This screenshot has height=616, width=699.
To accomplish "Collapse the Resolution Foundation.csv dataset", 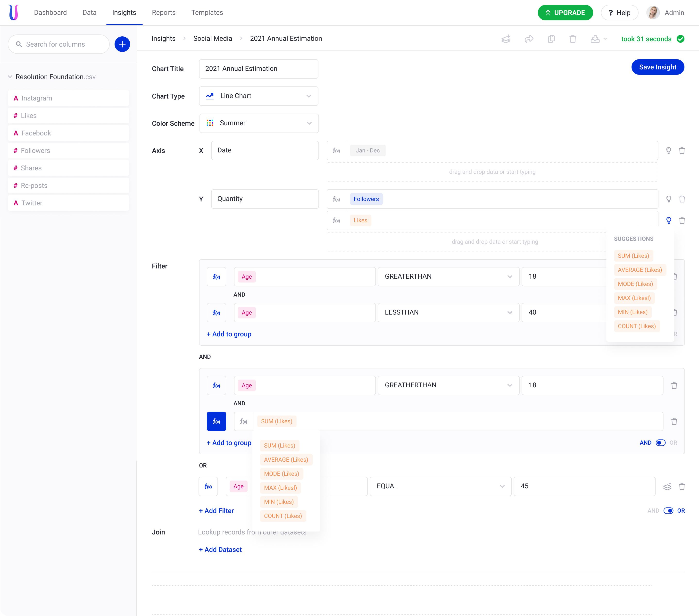I will click(10, 77).
